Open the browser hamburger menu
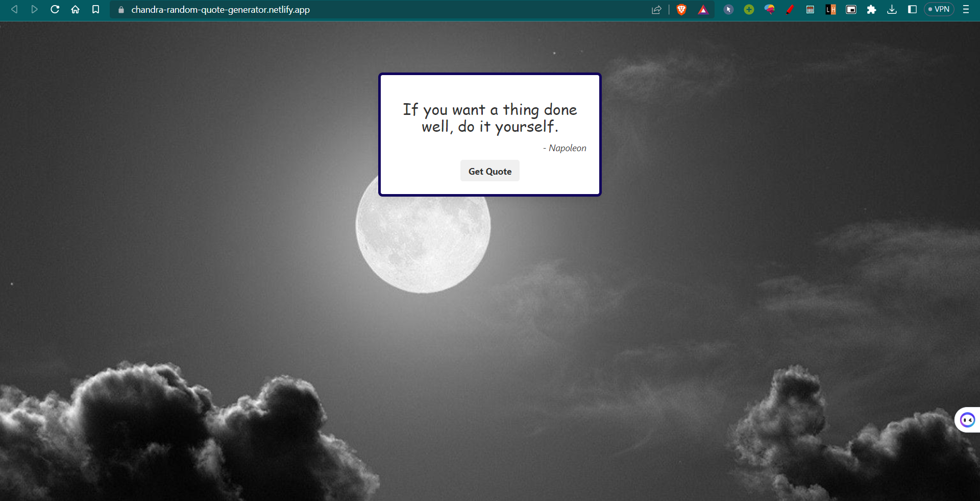This screenshot has width=980, height=501. (966, 9)
